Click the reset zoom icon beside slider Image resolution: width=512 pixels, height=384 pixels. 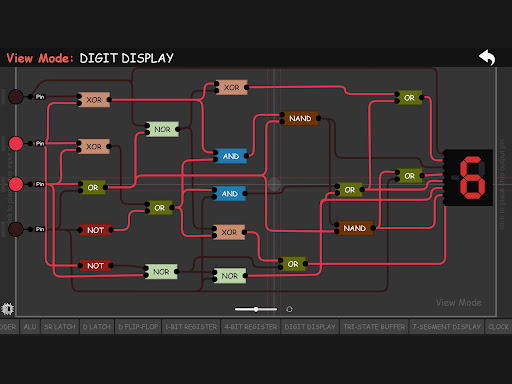289,309
